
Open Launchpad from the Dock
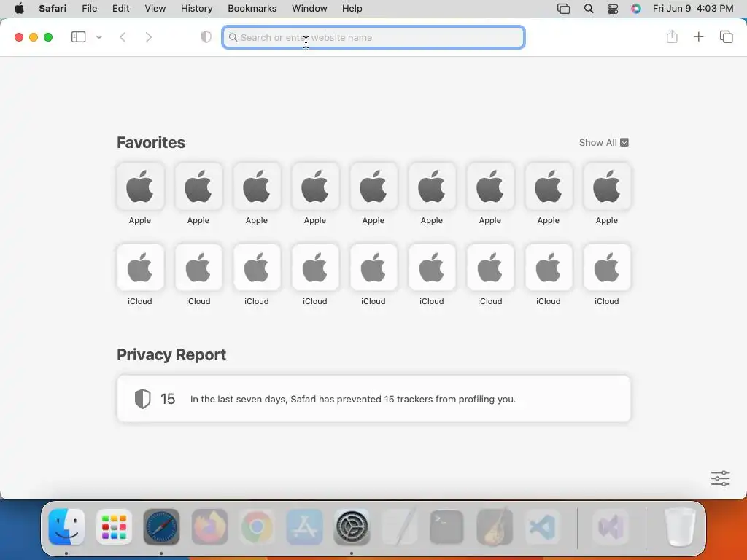tap(114, 526)
